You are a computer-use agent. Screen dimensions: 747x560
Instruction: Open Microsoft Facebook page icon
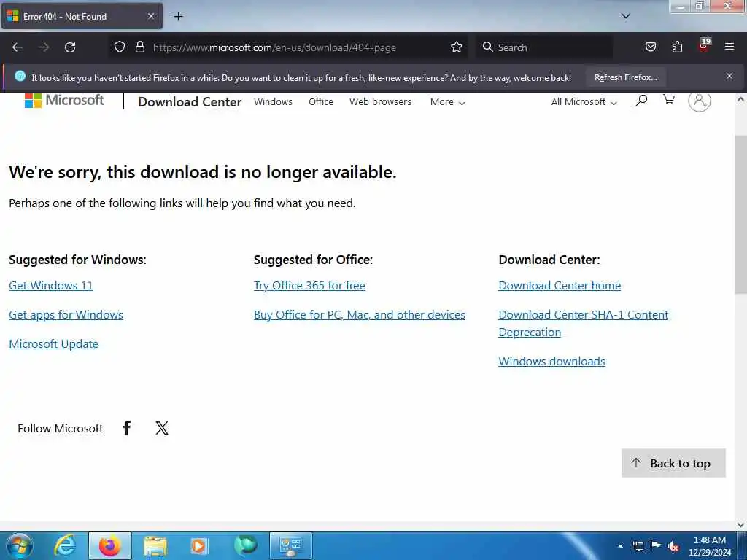pyautogui.click(x=127, y=428)
